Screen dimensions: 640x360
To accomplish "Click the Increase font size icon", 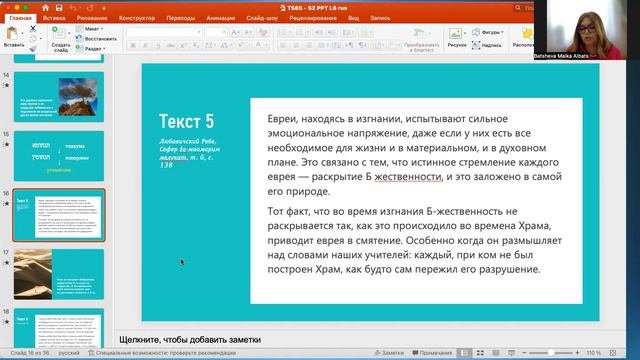I will [236, 32].
